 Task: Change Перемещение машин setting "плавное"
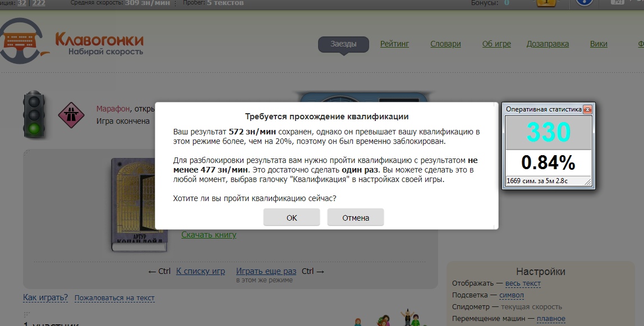click(x=551, y=319)
